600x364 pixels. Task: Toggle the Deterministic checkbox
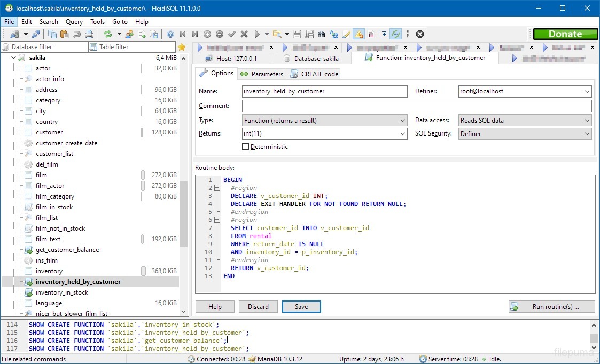246,147
